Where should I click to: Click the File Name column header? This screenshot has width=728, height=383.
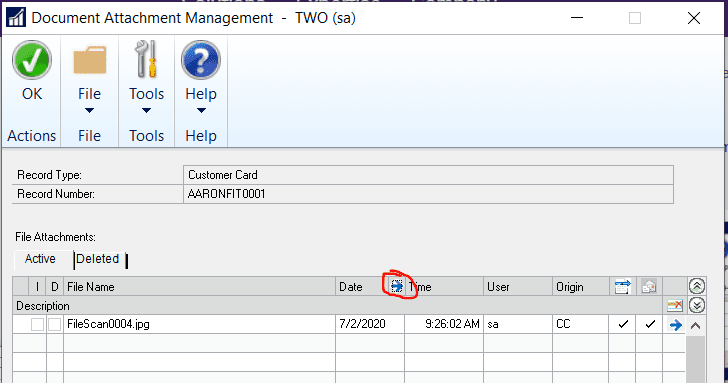(x=200, y=287)
